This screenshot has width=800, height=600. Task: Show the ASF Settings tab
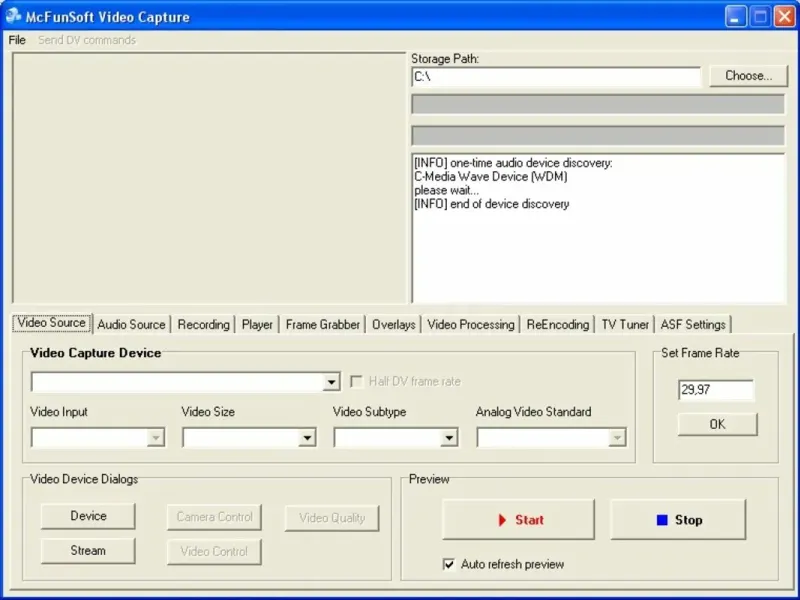coord(693,324)
